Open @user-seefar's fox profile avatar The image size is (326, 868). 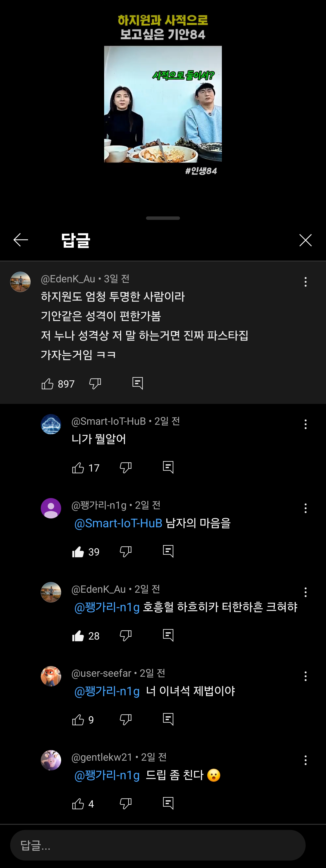click(51, 676)
